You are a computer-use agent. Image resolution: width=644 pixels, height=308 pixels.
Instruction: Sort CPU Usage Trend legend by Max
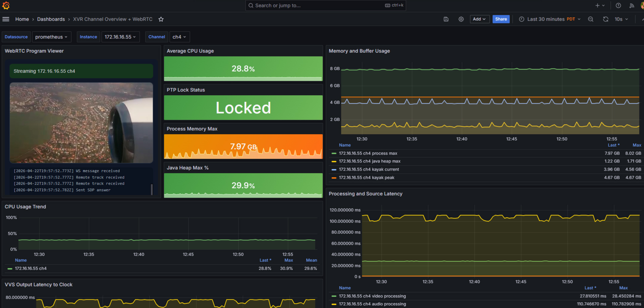288,260
